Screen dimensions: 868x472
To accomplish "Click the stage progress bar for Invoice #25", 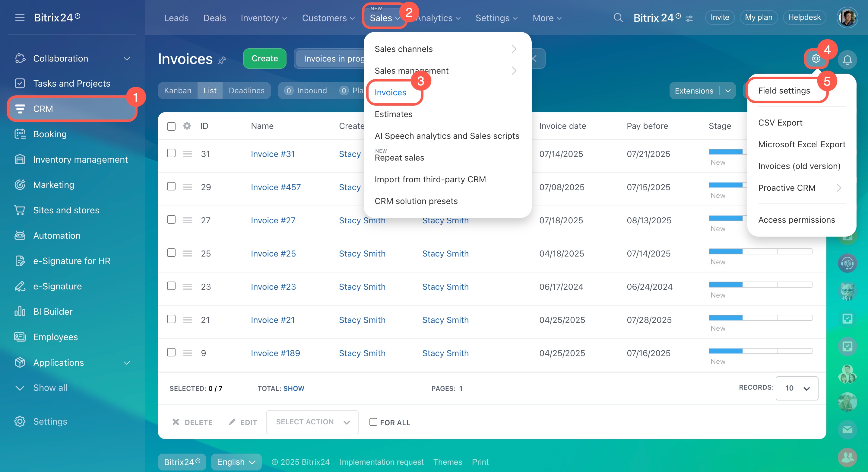I will [760, 251].
